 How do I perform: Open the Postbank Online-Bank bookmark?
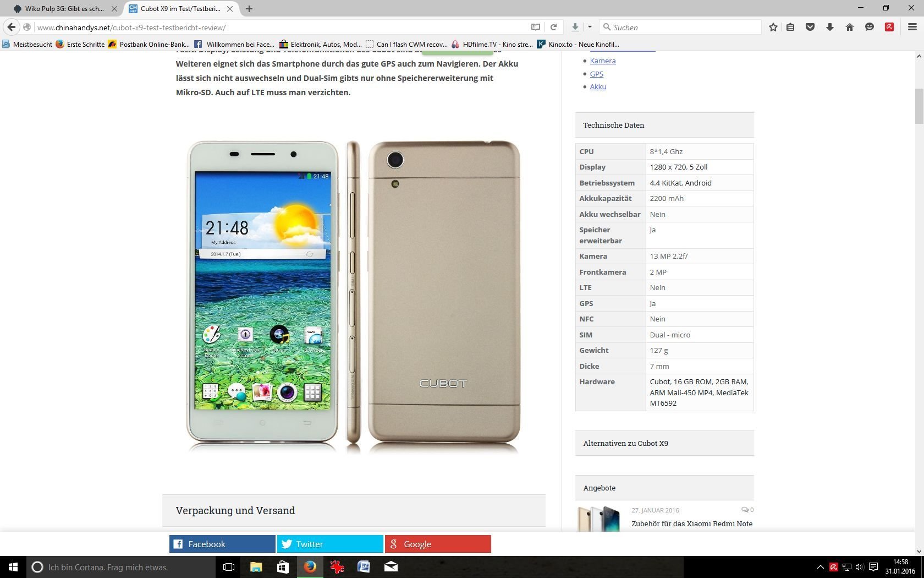point(148,44)
